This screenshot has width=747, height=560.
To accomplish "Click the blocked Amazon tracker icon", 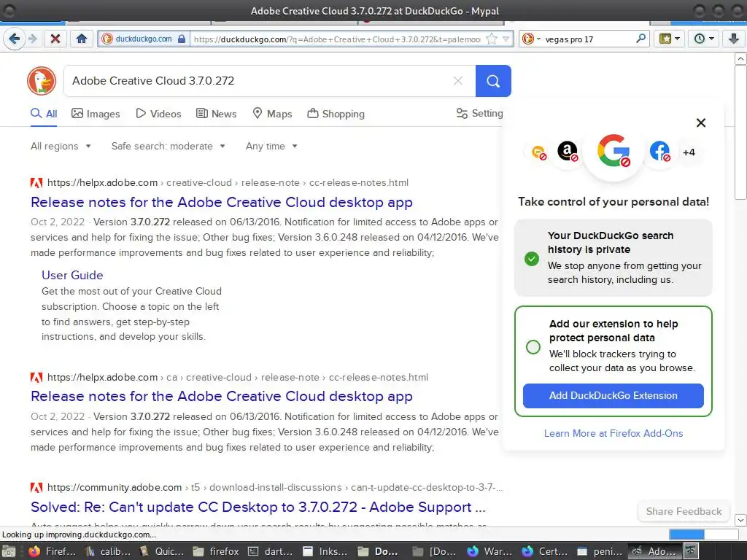I will [568, 152].
